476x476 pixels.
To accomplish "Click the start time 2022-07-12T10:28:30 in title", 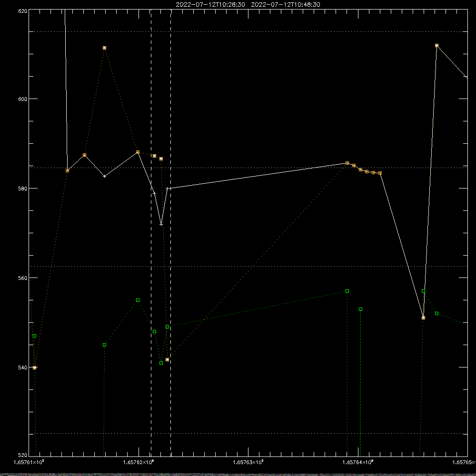I will 210,5.
